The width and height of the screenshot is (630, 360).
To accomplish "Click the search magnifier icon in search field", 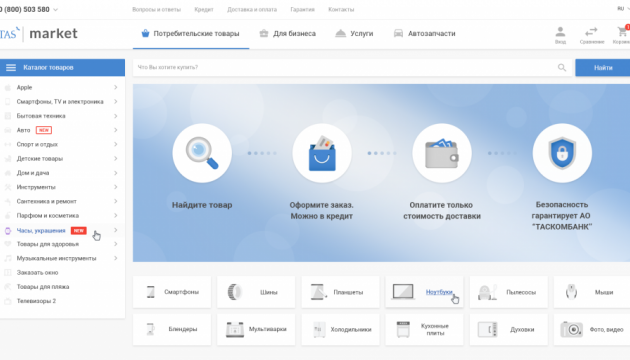I will click(x=562, y=68).
